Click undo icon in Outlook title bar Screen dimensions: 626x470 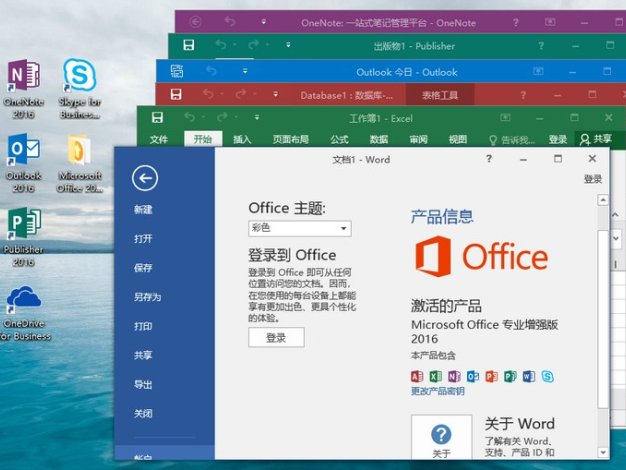tap(211, 71)
